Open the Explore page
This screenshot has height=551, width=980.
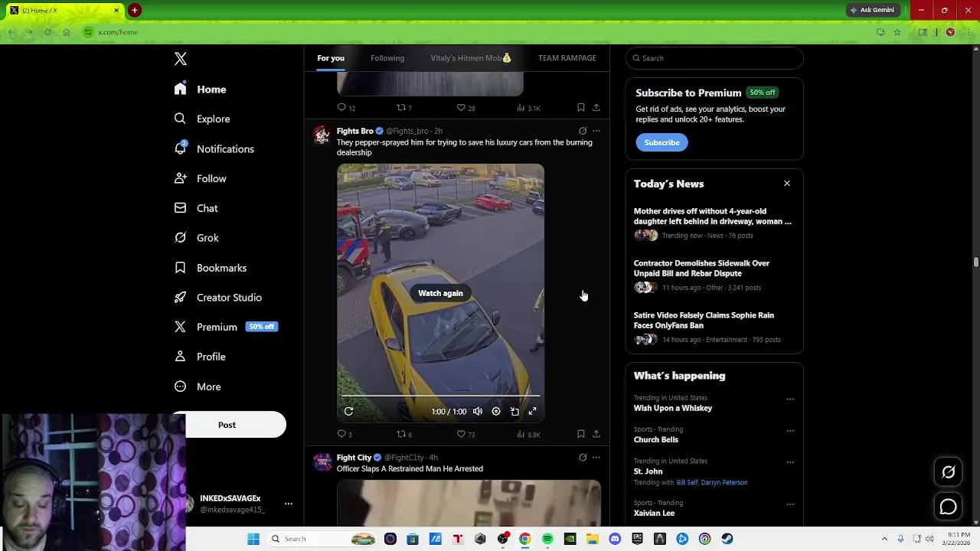pos(202,119)
